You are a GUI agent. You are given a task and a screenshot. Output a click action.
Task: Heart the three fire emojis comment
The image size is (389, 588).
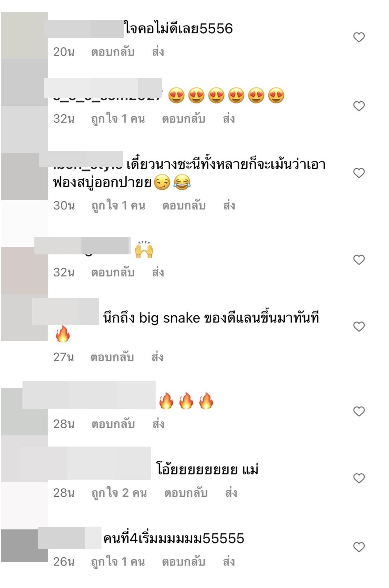(359, 411)
